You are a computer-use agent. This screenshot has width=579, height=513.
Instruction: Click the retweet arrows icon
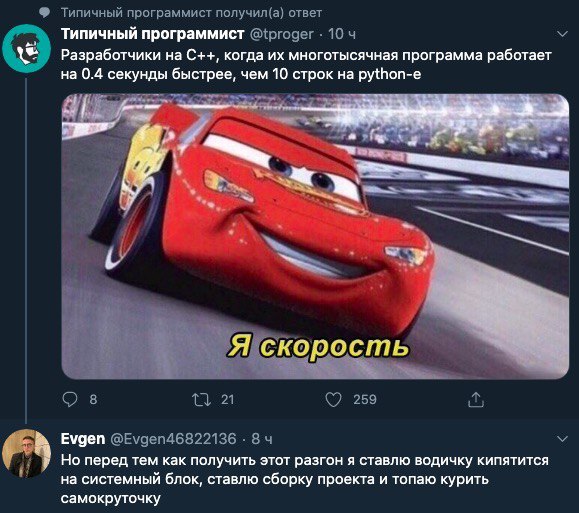[x=201, y=400]
